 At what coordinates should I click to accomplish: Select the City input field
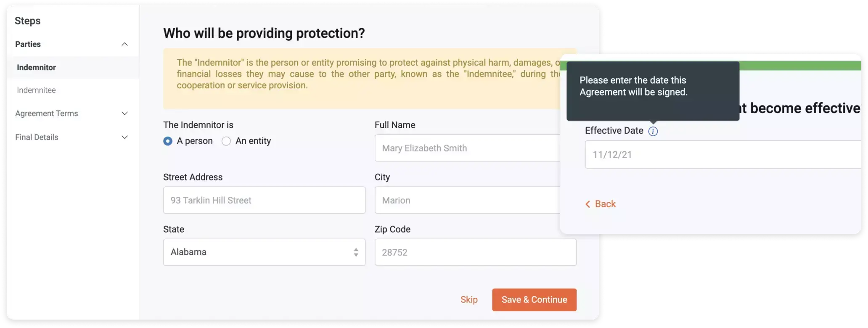(x=467, y=200)
